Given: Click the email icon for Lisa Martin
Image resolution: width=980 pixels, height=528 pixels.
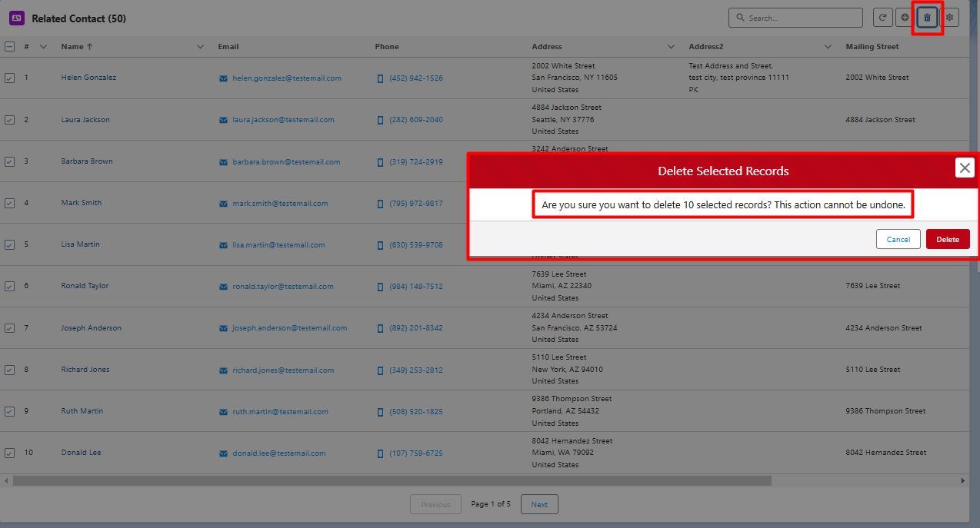Looking at the screenshot, I should click(x=223, y=245).
